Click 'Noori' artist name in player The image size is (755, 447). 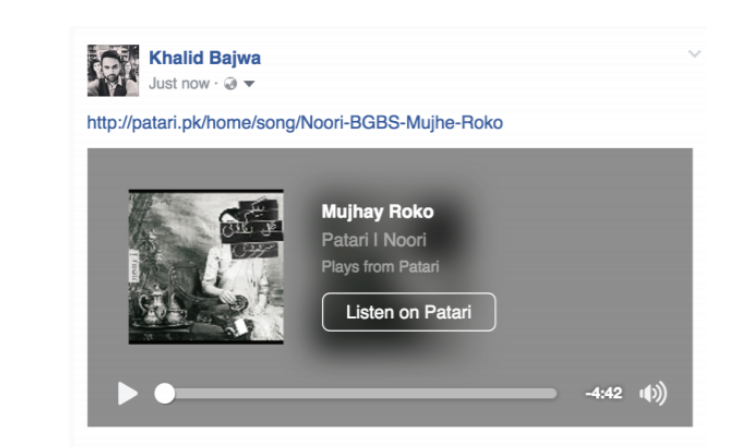point(405,240)
